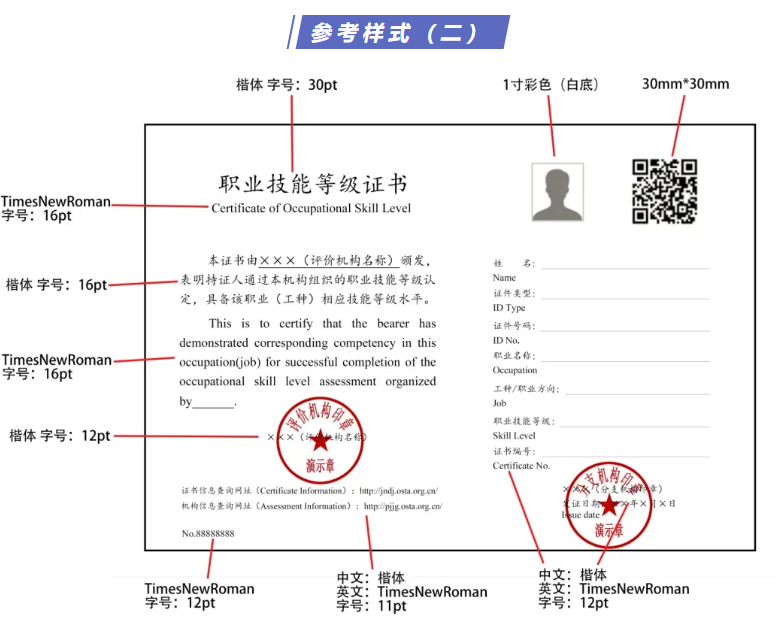Click the 证书编号 Certificate No. field line
This screenshot has width=777, height=625.
click(624, 454)
